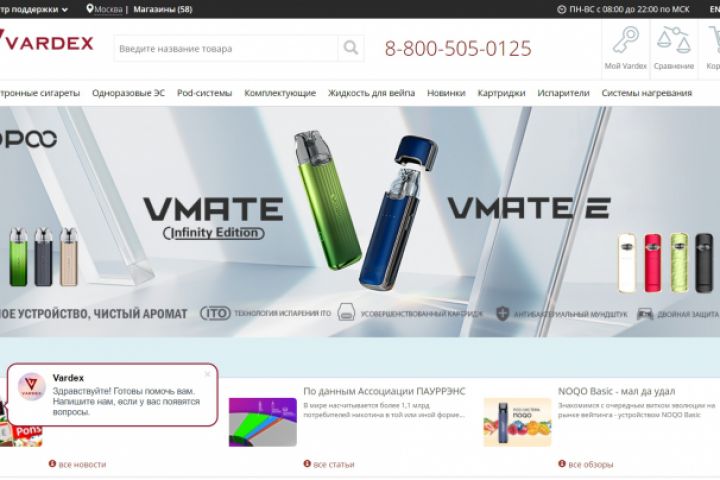
Task: Select the Москва city link
Action: [x=108, y=9]
